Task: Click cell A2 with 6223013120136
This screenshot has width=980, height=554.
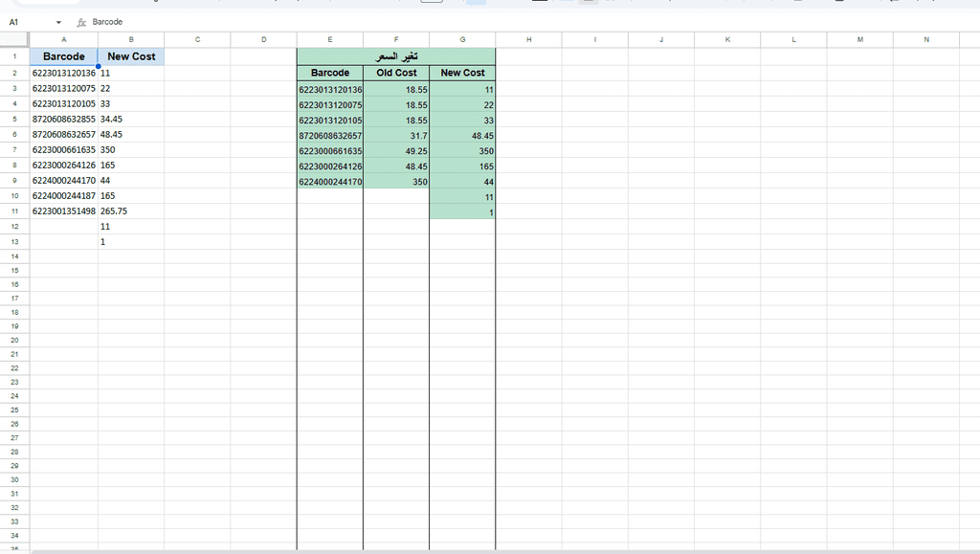Action: coord(64,73)
